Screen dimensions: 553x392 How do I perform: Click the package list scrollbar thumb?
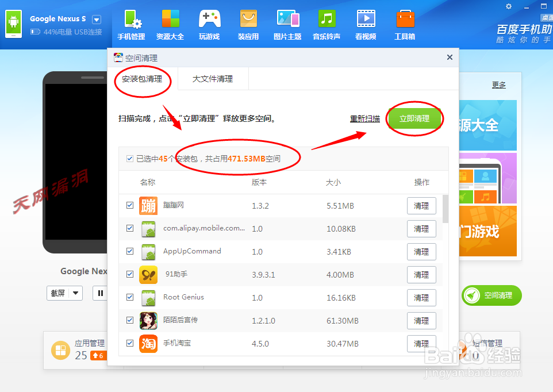tap(446, 209)
